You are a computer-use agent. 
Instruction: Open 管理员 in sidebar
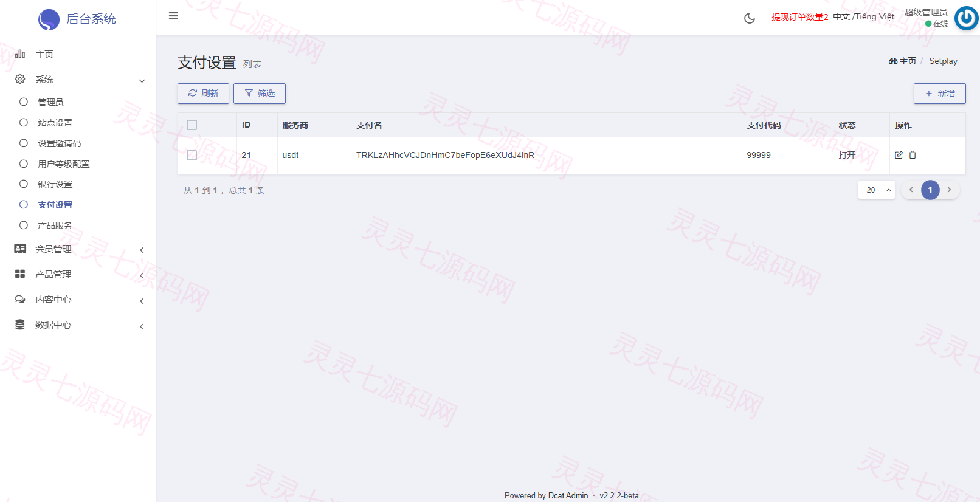50,102
